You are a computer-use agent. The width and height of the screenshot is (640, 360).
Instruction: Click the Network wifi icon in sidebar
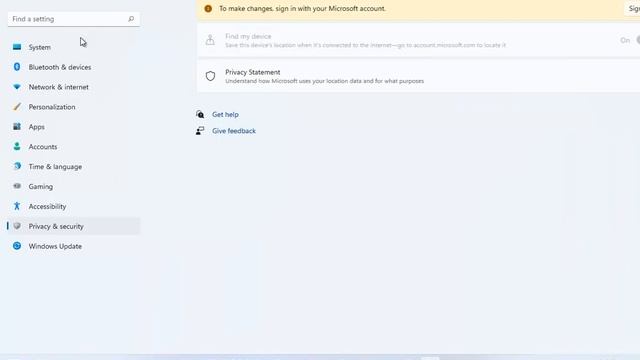(17, 87)
